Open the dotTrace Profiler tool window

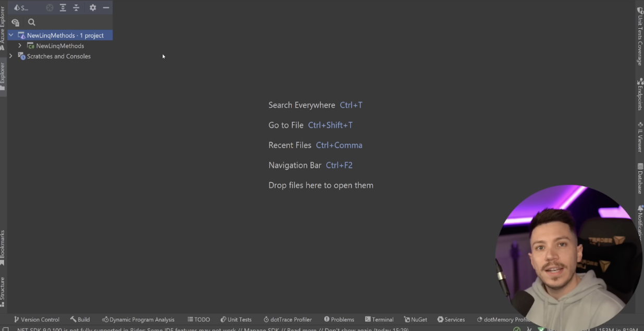[x=288, y=319]
